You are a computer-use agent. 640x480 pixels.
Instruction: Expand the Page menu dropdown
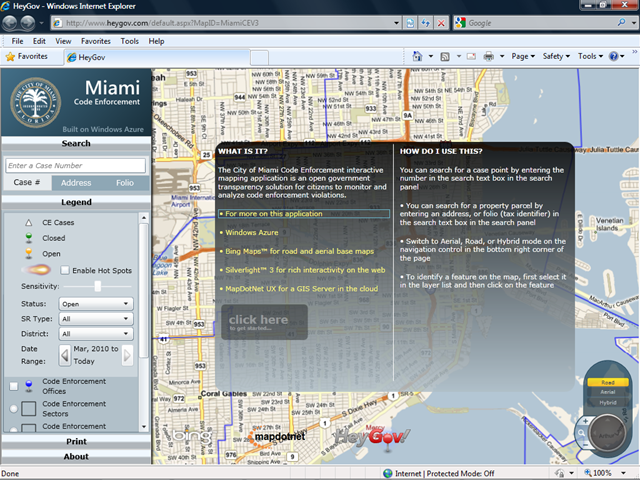[523, 56]
